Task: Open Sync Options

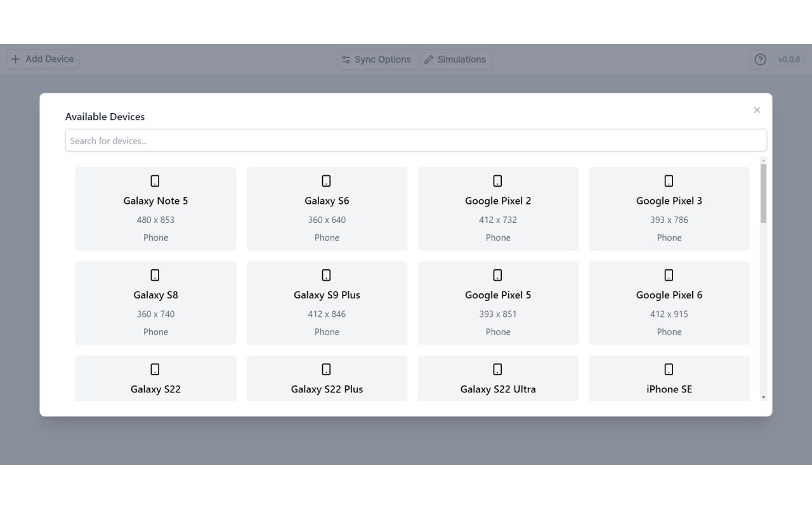Action: coord(377,59)
